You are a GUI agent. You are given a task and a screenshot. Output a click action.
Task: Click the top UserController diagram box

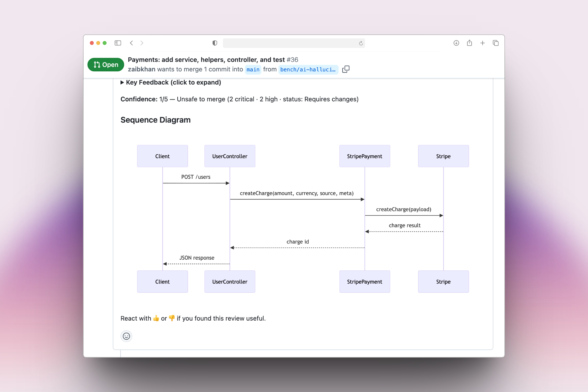coord(230,156)
